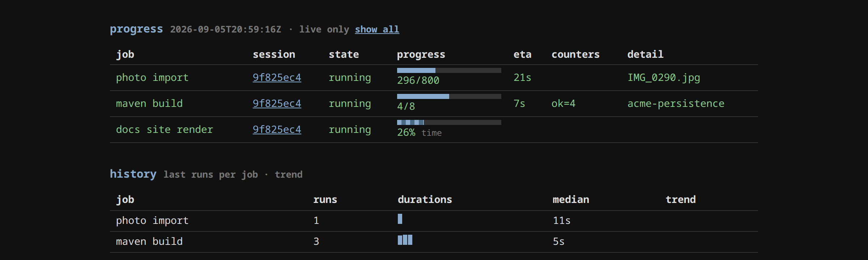868x260 pixels.
Task: Click the photo import progress bar
Action: [x=449, y=70]
